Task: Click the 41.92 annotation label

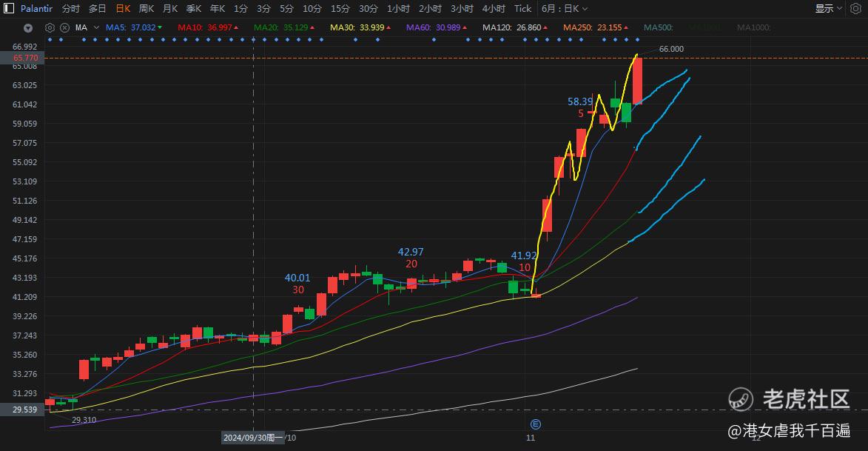Action: (524, 255)
